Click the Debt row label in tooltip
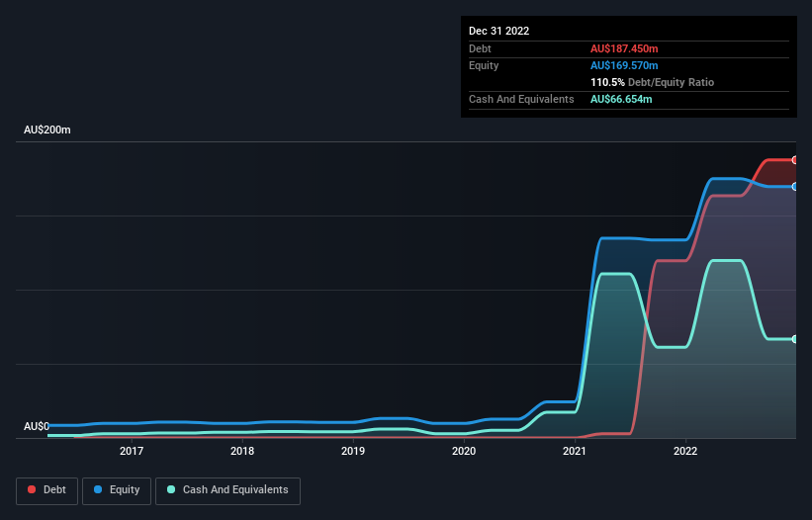This screenshot has width=812, height=520. point(480,48)
